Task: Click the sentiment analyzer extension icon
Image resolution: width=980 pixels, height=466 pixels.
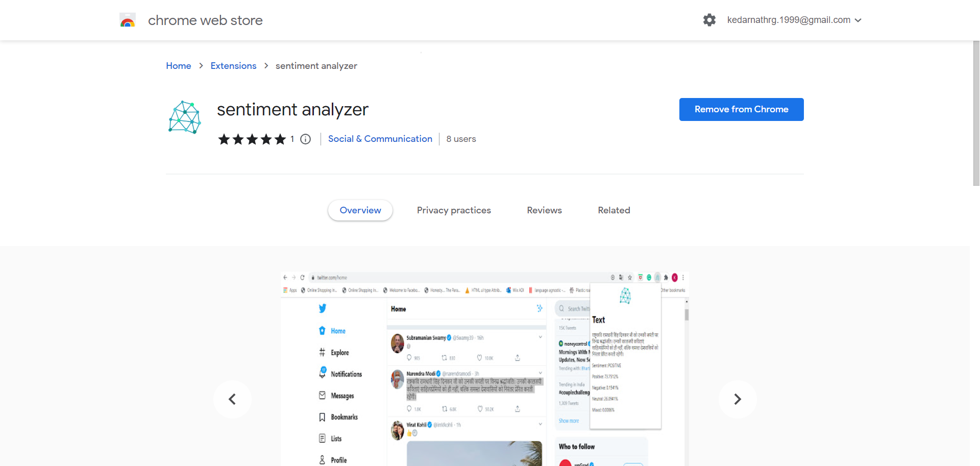Action: tap(184, 117)
